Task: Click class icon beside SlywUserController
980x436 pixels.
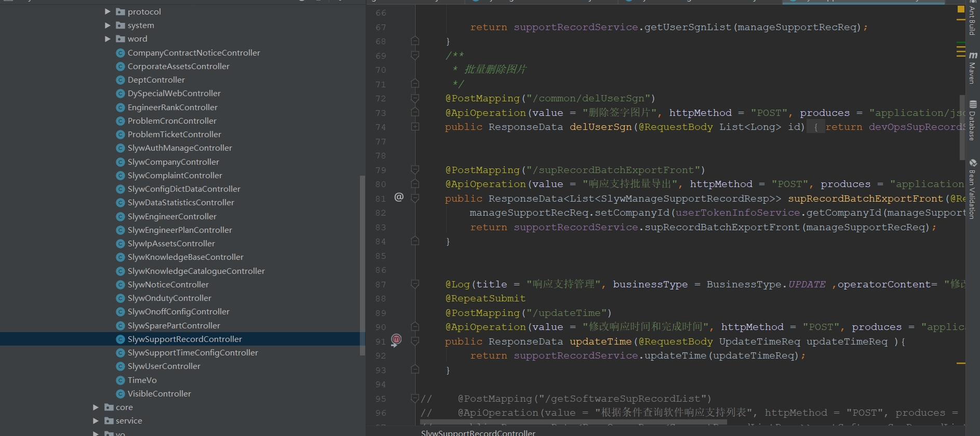Action: pyautogui.click(x=120, y=366)
